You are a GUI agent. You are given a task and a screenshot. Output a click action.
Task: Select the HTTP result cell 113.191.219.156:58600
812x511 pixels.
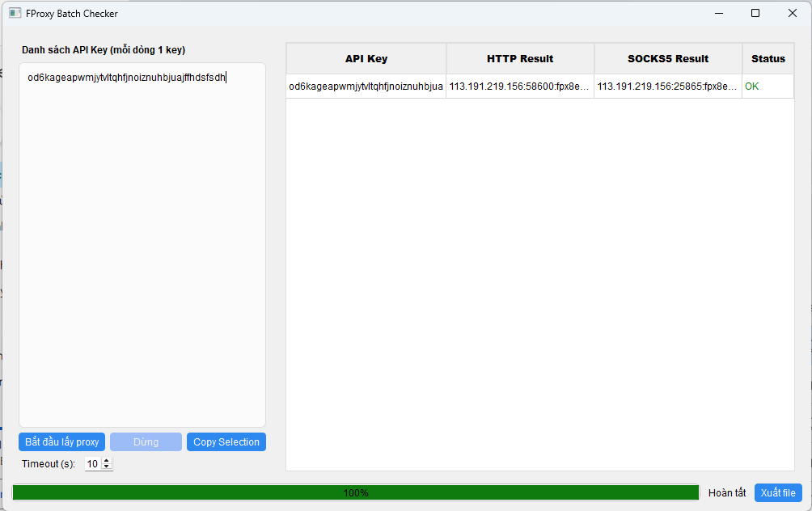pyautogui.click(x=520, y=87)
